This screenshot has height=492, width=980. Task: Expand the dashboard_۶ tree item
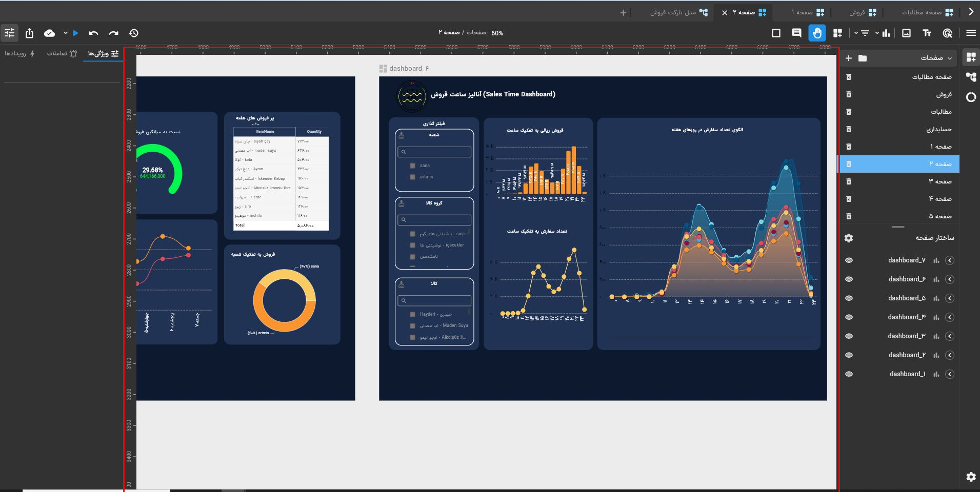point(950,279)
